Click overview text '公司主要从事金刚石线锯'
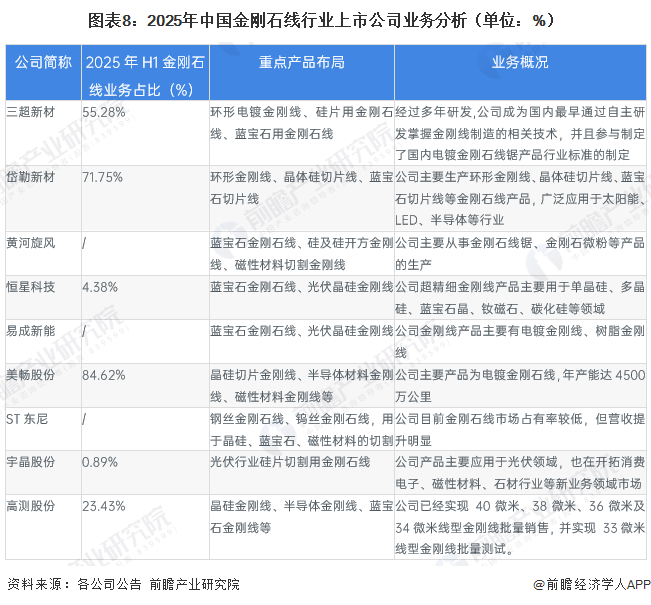Viewport: 651px width, 605px height. [x=464, y=243]
